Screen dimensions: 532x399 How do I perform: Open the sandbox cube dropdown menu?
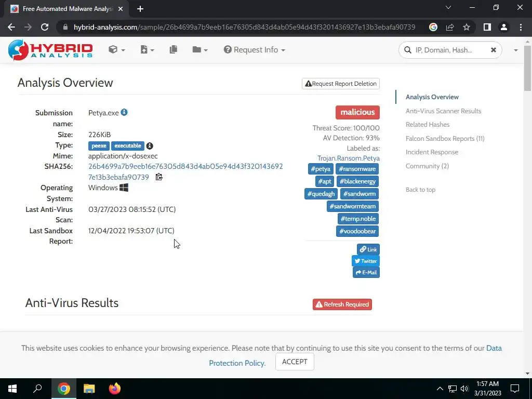pos(117,50)
